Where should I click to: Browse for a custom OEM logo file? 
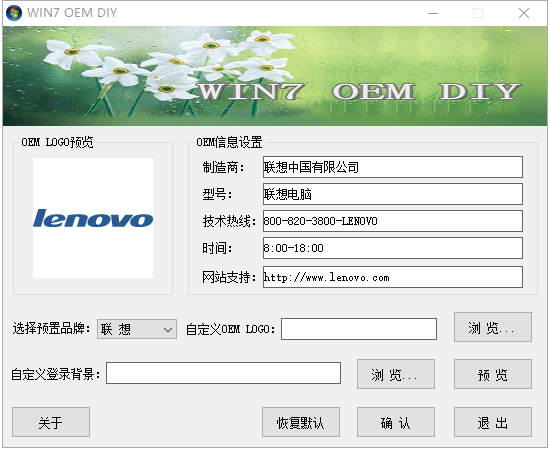coord(493,327)
